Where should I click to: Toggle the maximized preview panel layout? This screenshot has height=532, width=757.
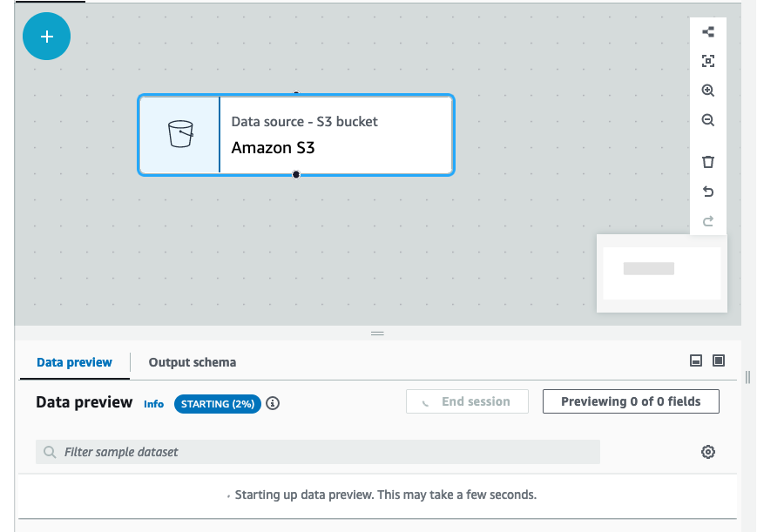(x=718, y=360)
